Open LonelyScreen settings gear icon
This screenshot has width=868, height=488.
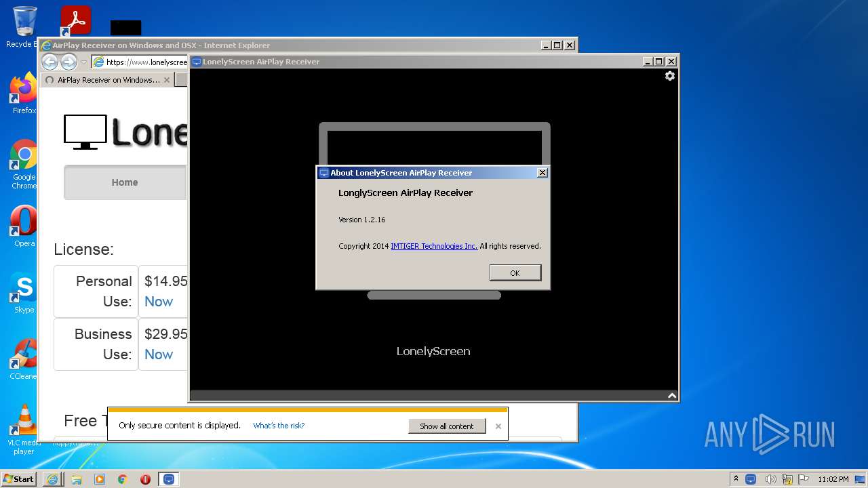pyautogui.click(x=670, y=76)
